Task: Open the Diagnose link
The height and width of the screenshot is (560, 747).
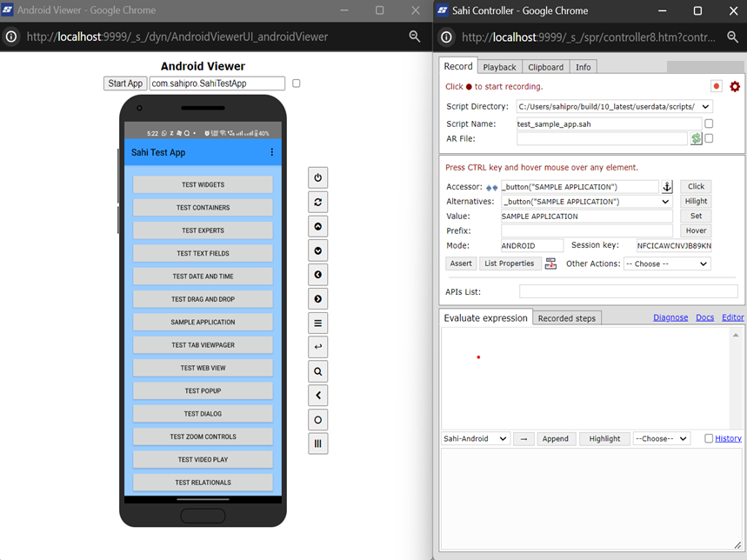Action: [670, 317]
